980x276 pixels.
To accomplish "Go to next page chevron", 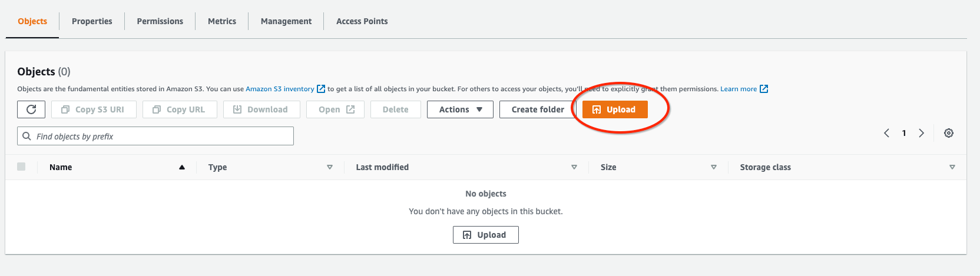I will click(922, 133).
